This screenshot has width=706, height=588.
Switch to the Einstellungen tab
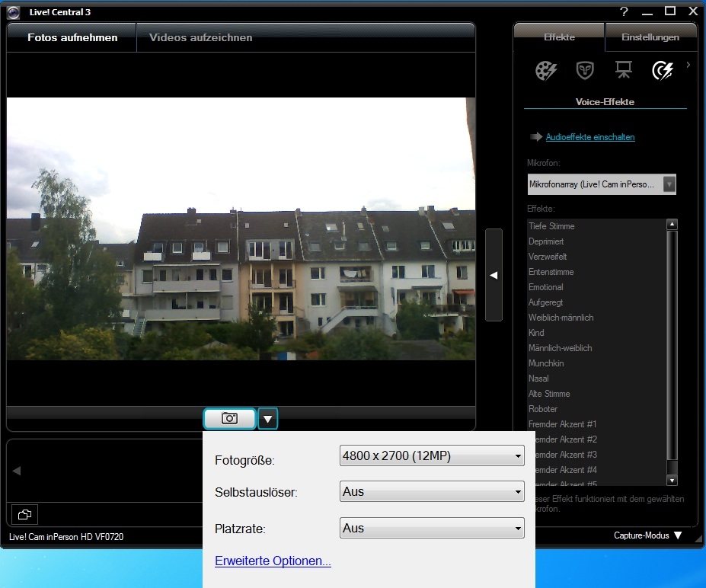click(x=650, y=37)
